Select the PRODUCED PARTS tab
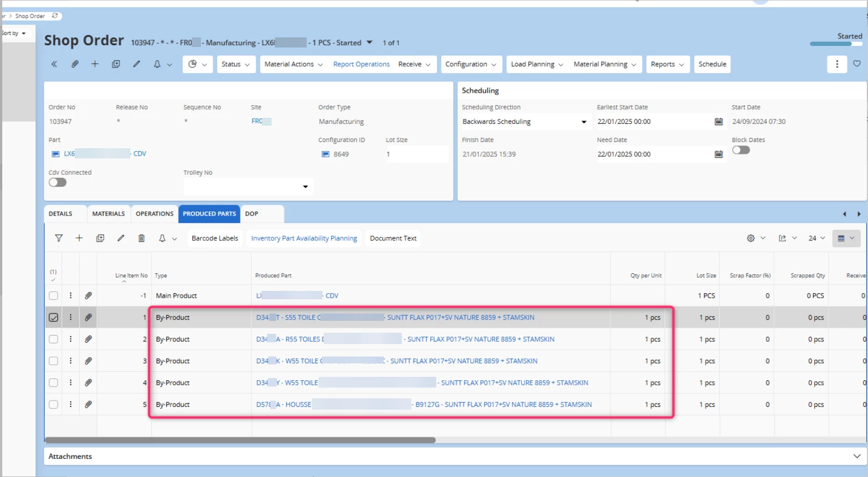This screenshot has height=477, width=868. [x=209, y=214]
